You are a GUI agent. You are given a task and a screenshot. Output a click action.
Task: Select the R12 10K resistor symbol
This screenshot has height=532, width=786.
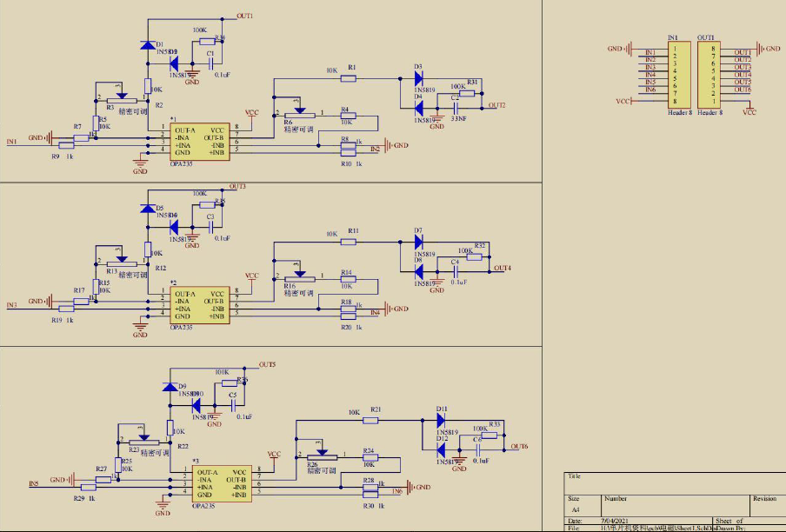148,249
